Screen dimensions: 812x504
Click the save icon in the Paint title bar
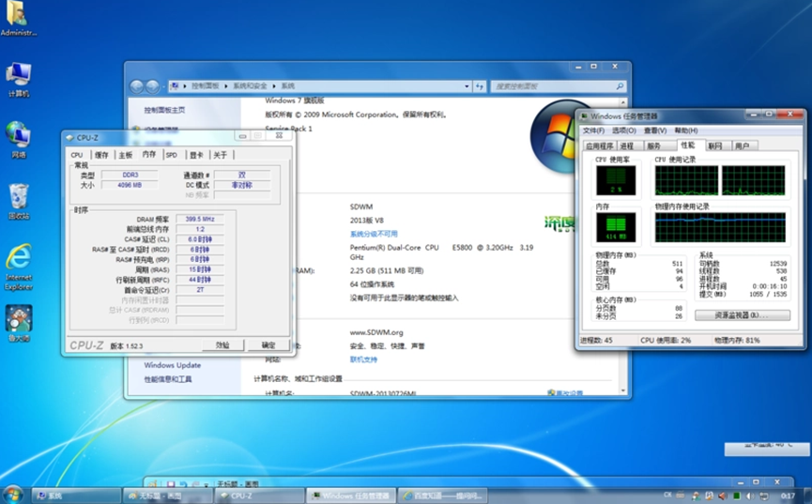coord(170,484)
